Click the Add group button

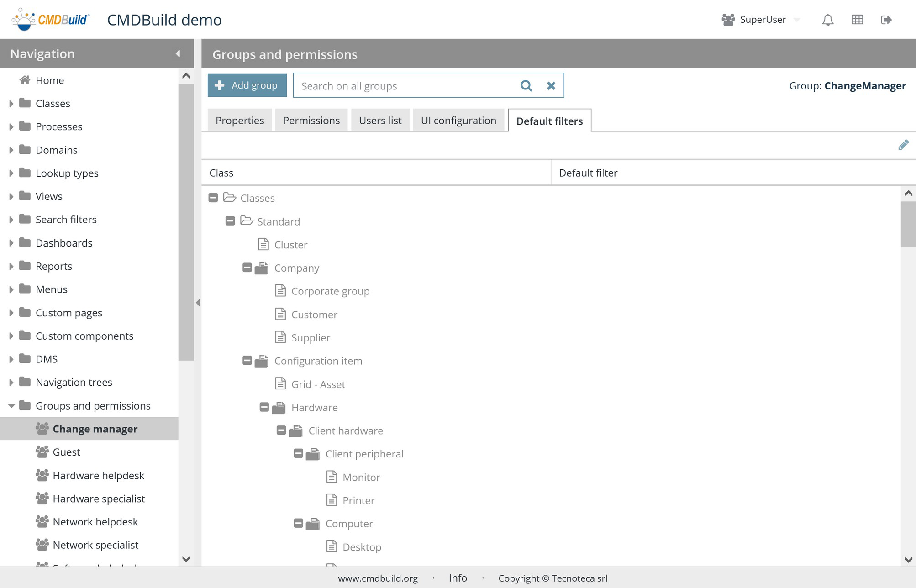click(247, 85)
